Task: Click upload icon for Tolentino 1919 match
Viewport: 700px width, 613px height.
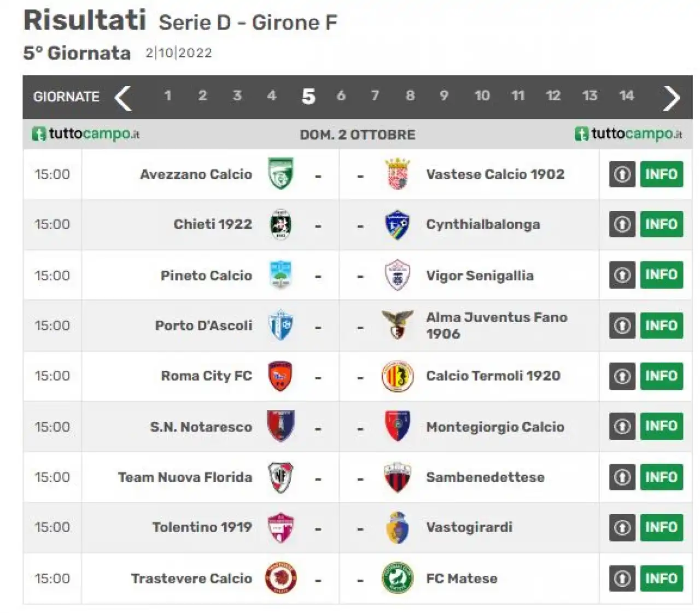Action: (622, 528)
